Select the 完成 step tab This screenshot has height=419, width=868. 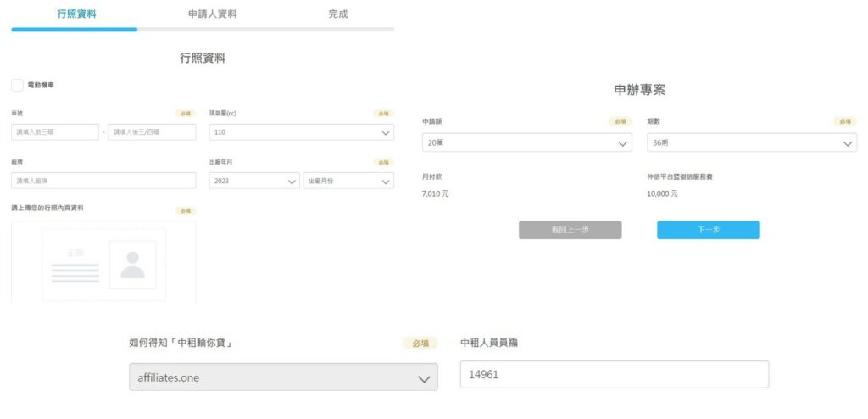coord(338,14)
